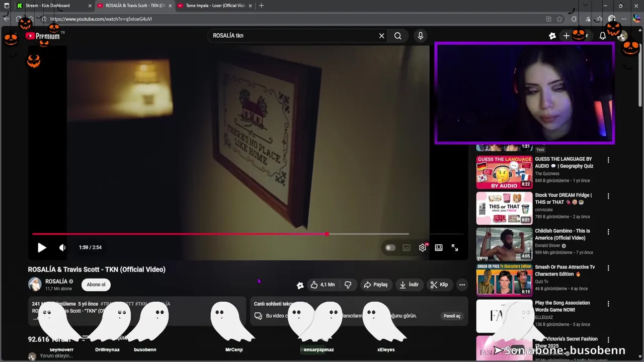This screenshot has height=362, width=644.
Task: Go back with browser back arrow
Action: click(x=6, y=19)
